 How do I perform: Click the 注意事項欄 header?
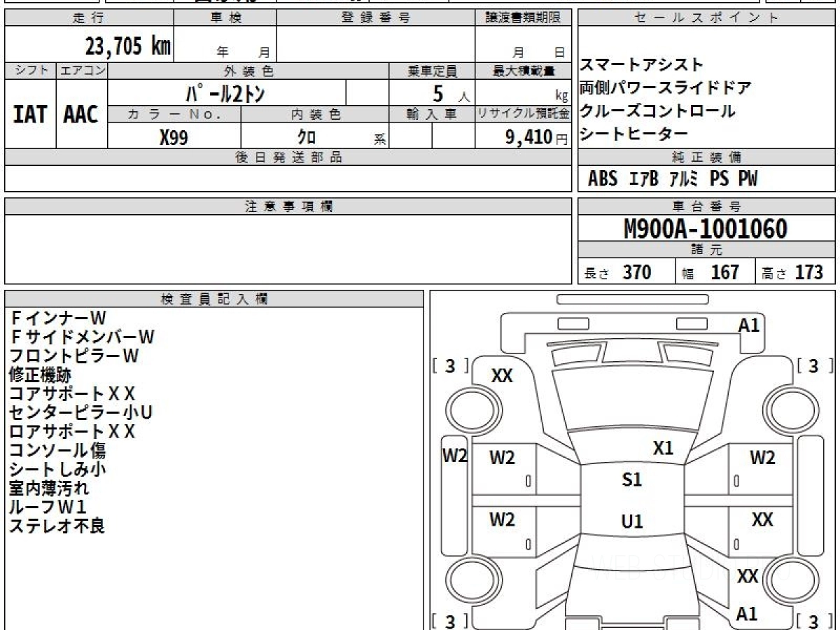pos(288,206)
